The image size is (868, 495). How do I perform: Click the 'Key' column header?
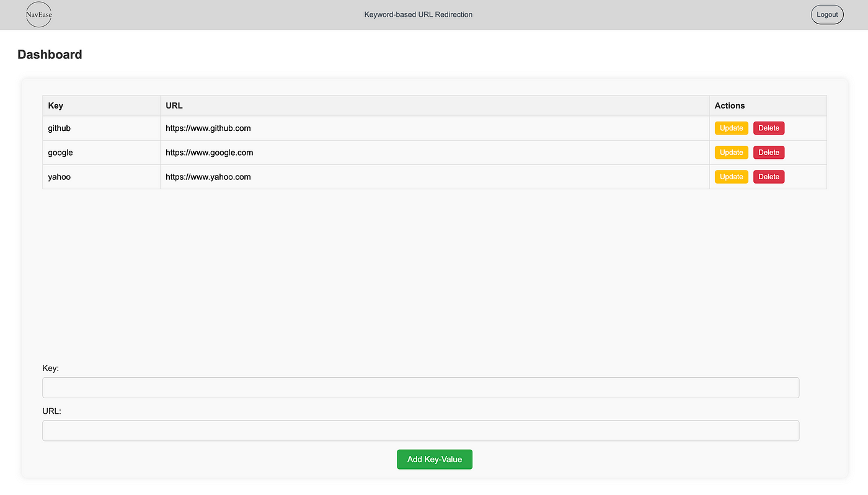[101, 105]
